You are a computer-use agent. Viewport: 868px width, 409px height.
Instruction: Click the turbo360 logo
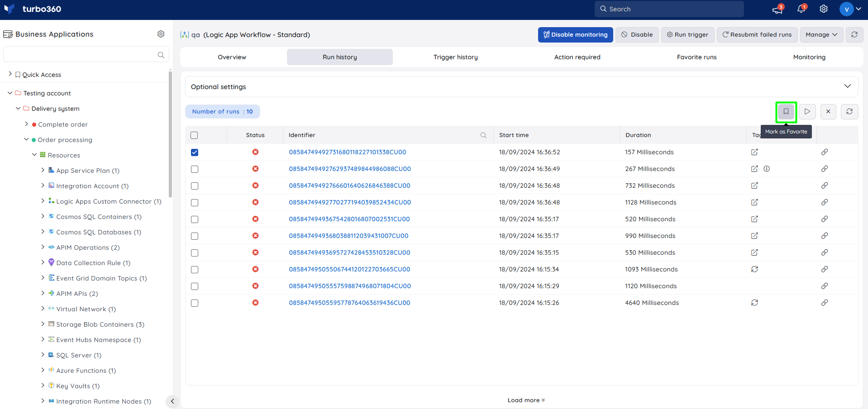[33, 9]
